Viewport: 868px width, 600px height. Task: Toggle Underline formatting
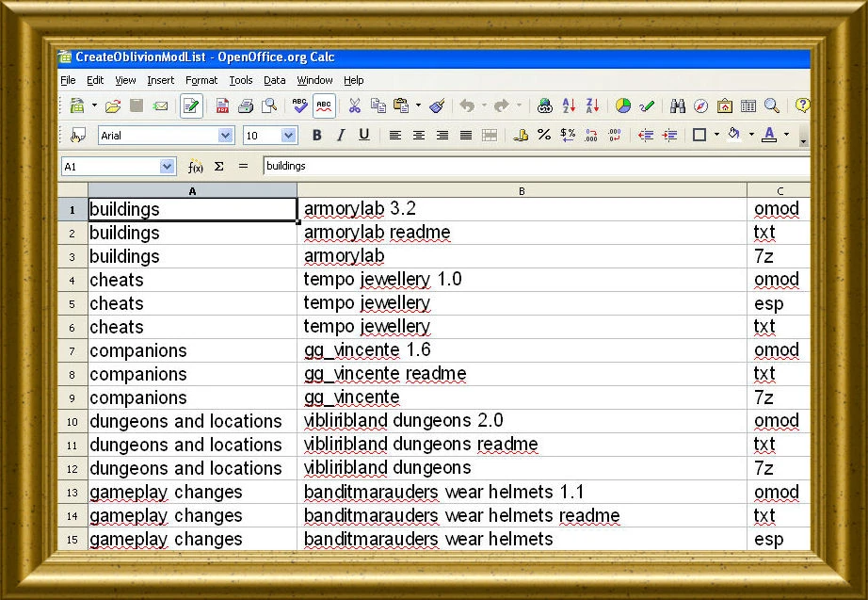click(364, 136)
